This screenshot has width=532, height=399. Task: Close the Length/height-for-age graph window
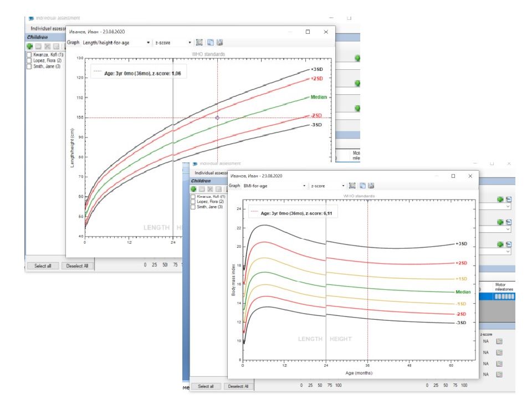tap(326, 32)
